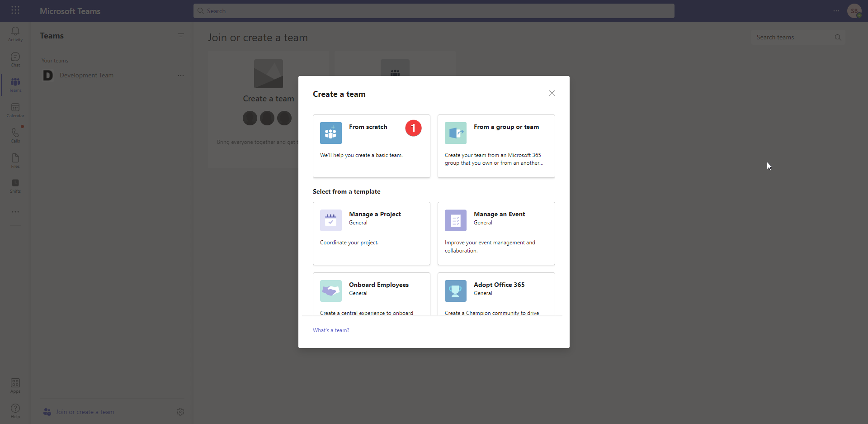Open the SB profile avatar
Viewport: 868px width, 424px height.
pos(854,11)
